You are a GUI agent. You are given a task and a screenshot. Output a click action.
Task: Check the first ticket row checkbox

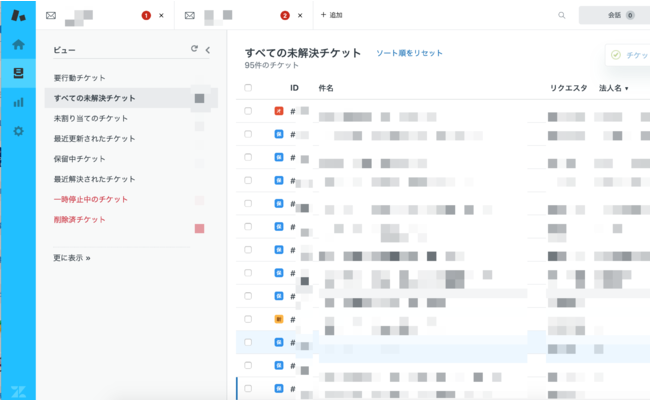[248, 111]
